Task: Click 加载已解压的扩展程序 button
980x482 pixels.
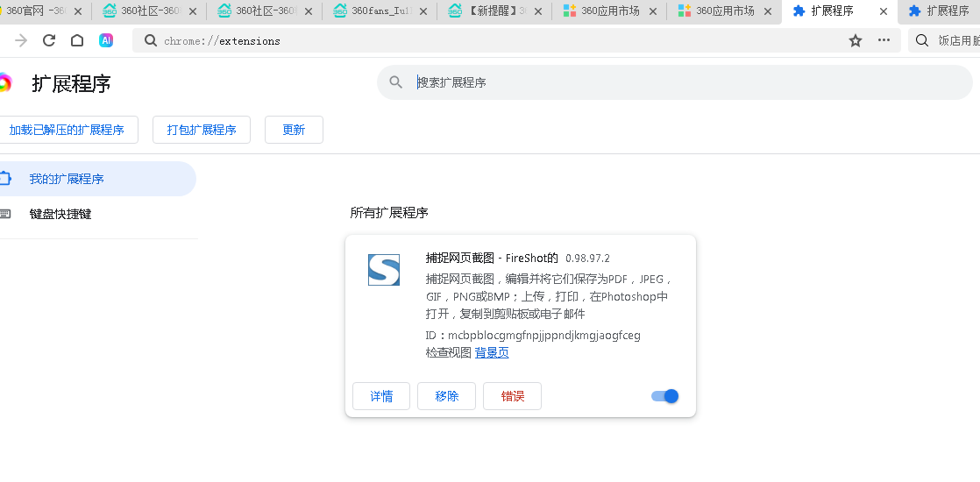Action: click(x=67, y=130)
